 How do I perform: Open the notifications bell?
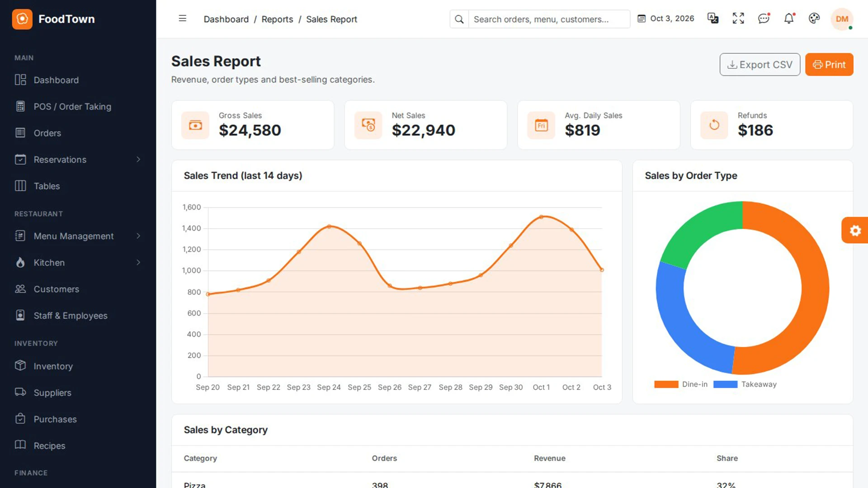click(x=789, y=19)
